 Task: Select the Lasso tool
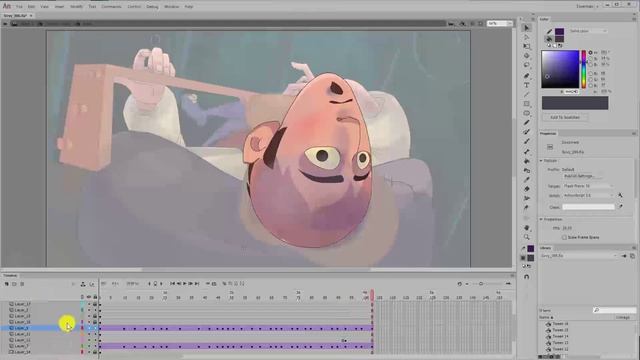(527, 65)
